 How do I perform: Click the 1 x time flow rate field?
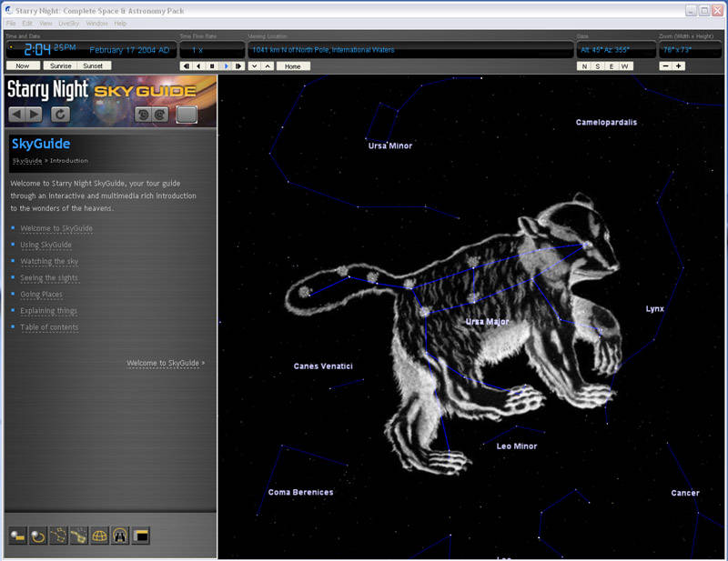(212, 50)
